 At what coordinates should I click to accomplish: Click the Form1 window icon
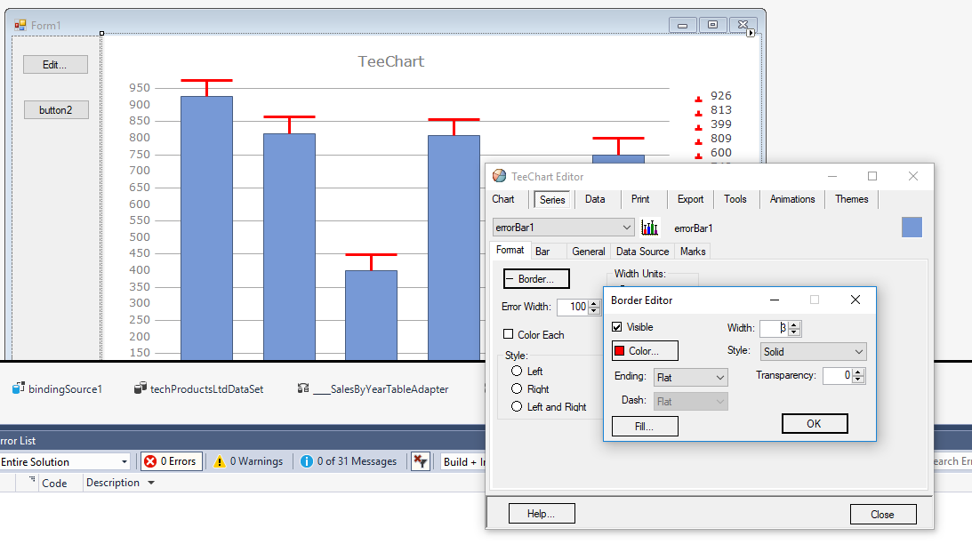click(20, 25)
